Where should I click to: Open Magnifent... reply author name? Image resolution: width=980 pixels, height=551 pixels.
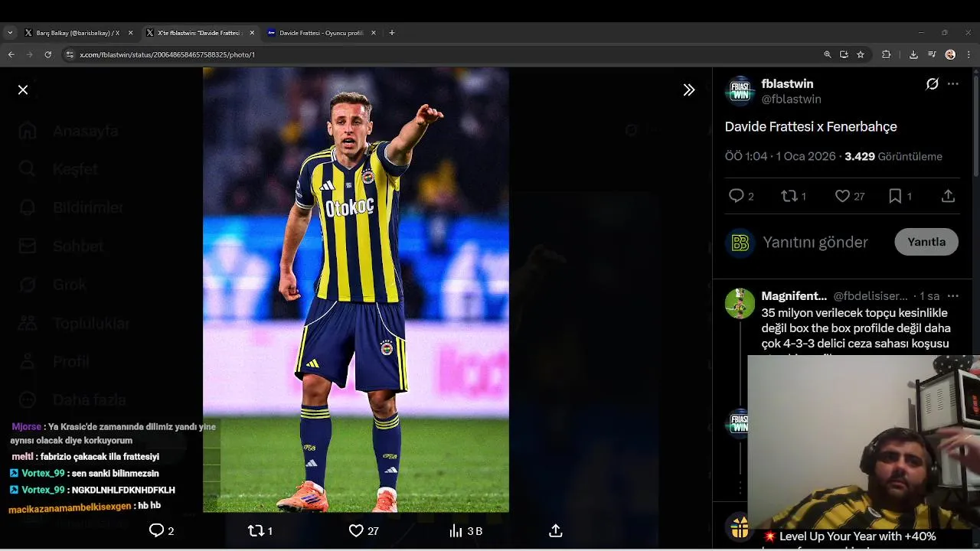(794, 295)
